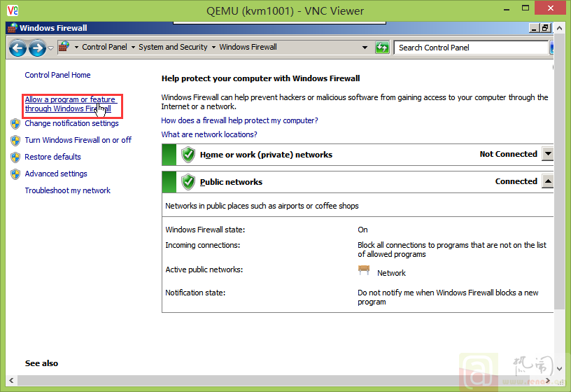Click the VNC Viewer logo icon

13,10
